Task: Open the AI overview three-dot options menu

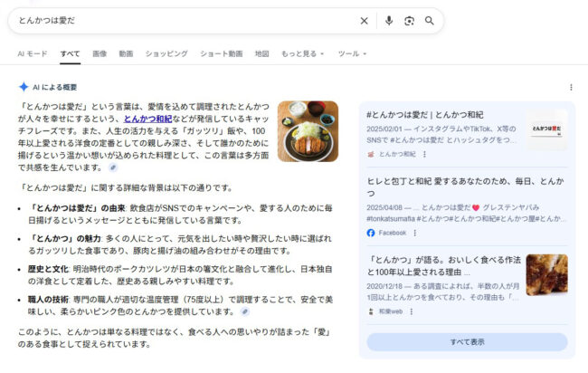Action: [x=571, y=88]
